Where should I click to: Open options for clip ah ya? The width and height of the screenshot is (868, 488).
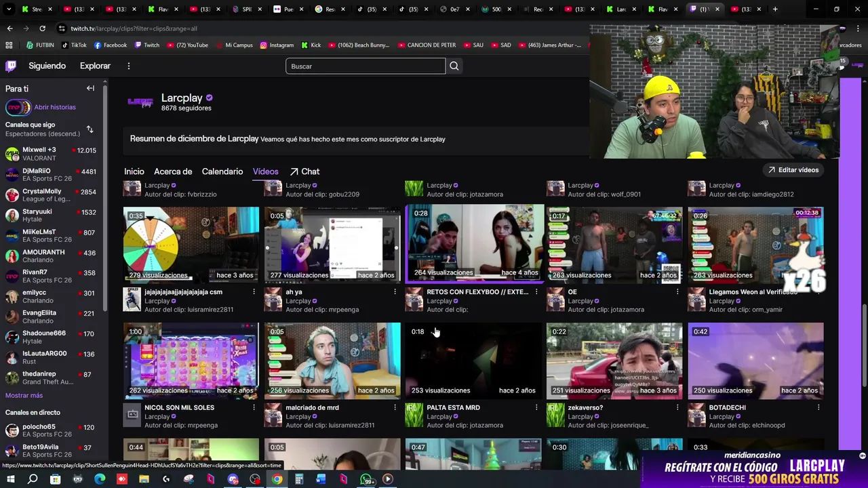(395, 292)
